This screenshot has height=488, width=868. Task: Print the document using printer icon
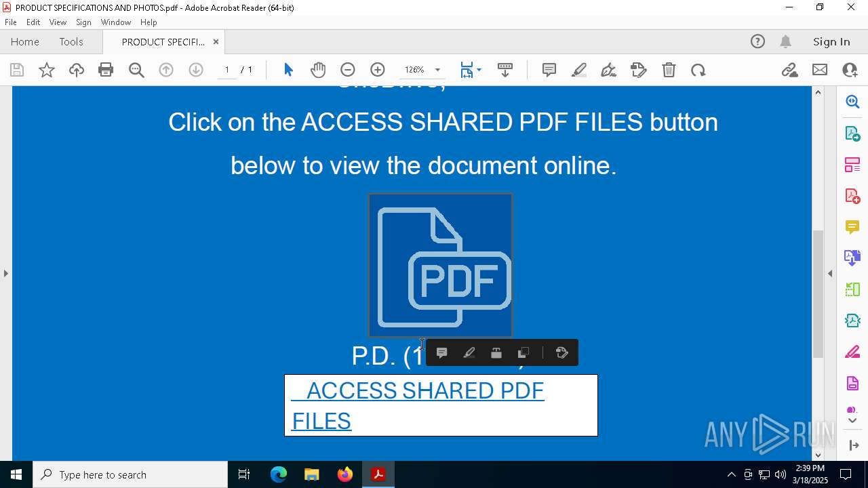click(x=106, y=70)
